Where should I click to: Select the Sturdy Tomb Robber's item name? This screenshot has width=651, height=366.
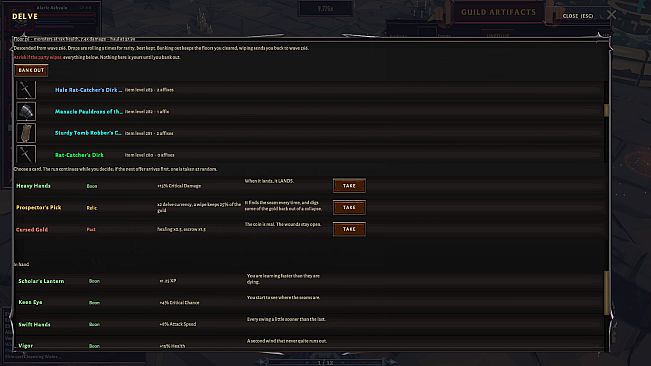[x=88, y=133]
